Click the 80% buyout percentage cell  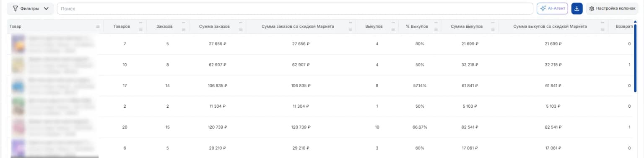pyautogui.click(x=420, y=44)
